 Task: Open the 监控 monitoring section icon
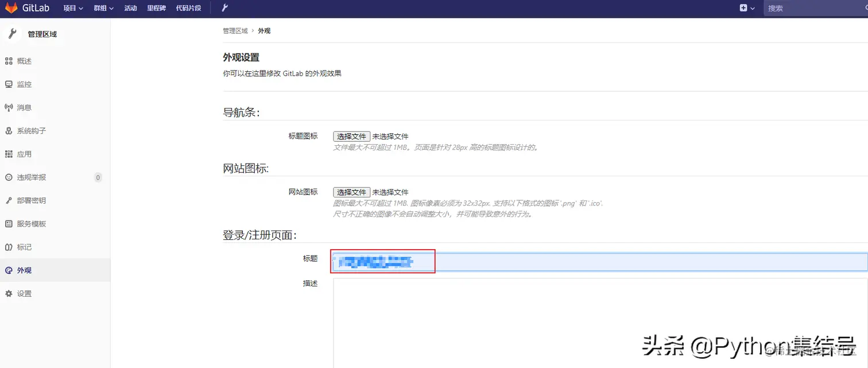tap(8, 84)
